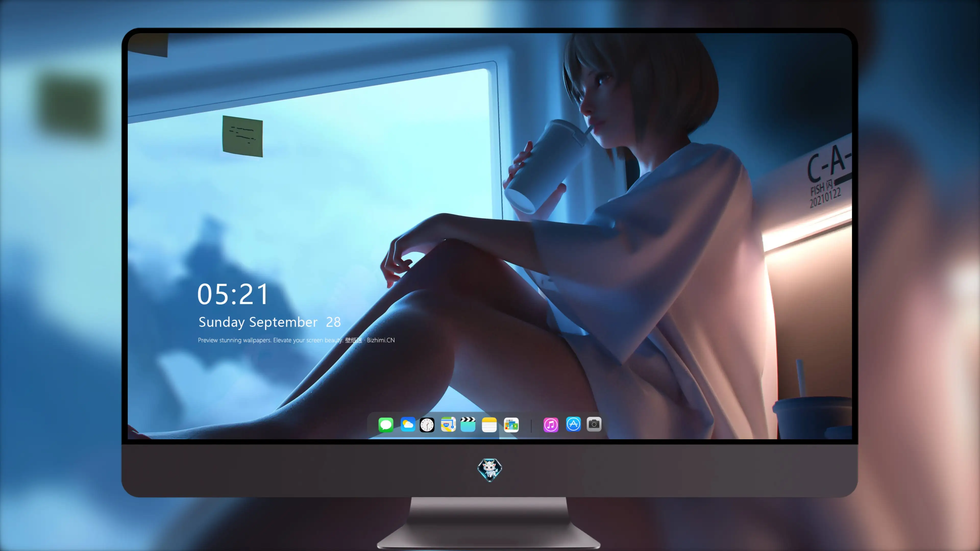
Task: Launch the Camera app from the dock
Action: tap(594, 424)
